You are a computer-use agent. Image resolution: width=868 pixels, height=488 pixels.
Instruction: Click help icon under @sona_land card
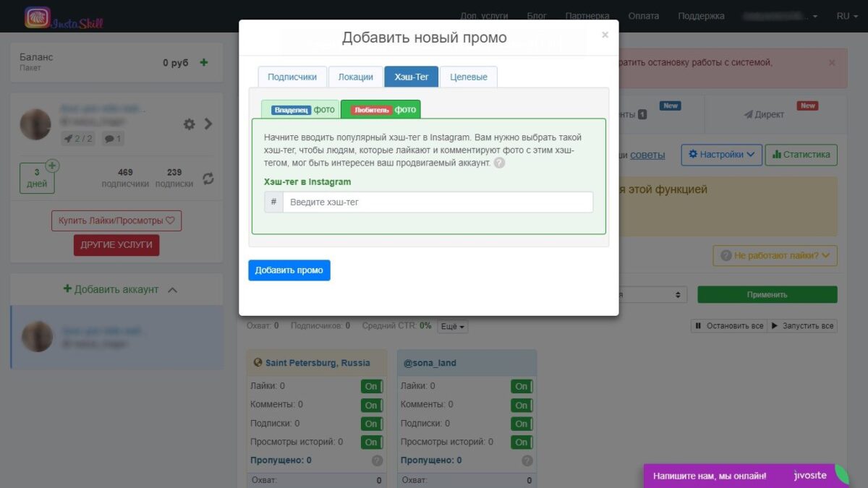coord(527,461)
